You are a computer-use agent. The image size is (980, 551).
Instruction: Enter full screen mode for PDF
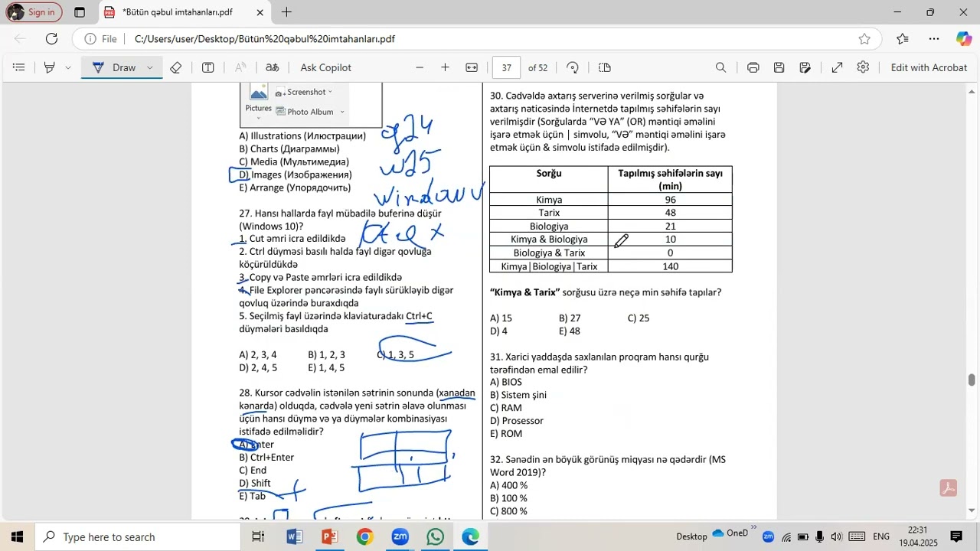[838, 67]
